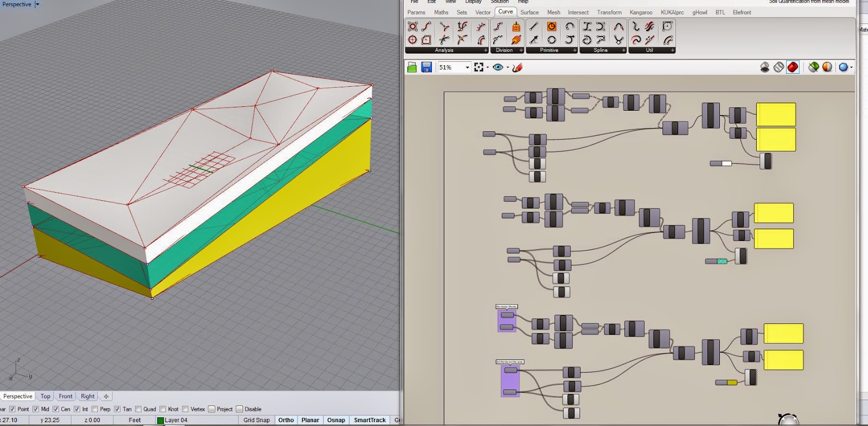Enable the Perp osnap checkbox

point(95,409)
